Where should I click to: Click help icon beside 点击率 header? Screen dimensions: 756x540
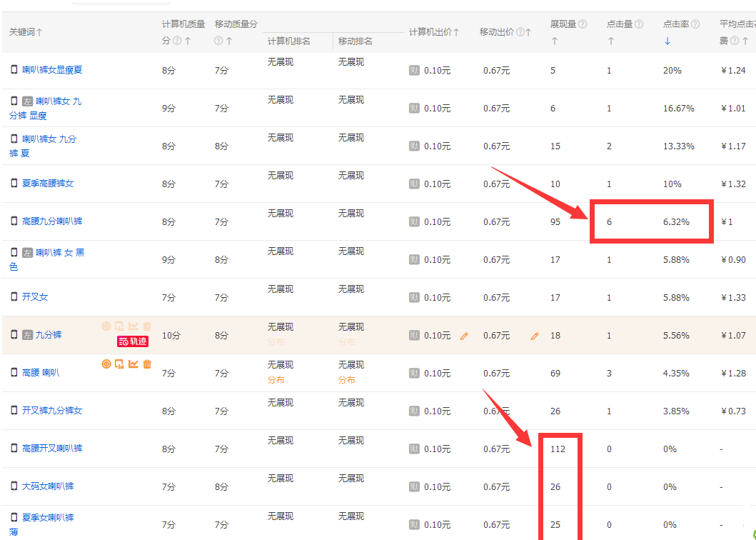pos(695,24)
